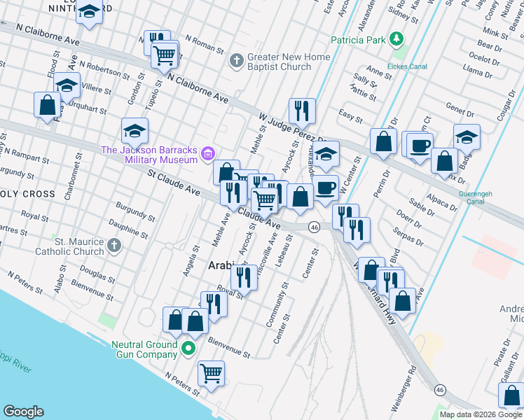
Task: Click the Guerengeh Canal label
Action: pyautogui.click(x=475, y=197)
